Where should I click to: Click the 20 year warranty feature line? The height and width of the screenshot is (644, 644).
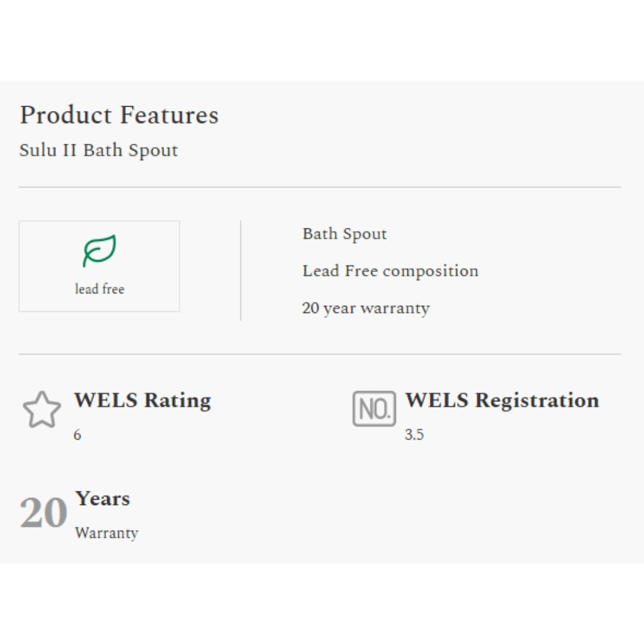(x=366, y=308)
